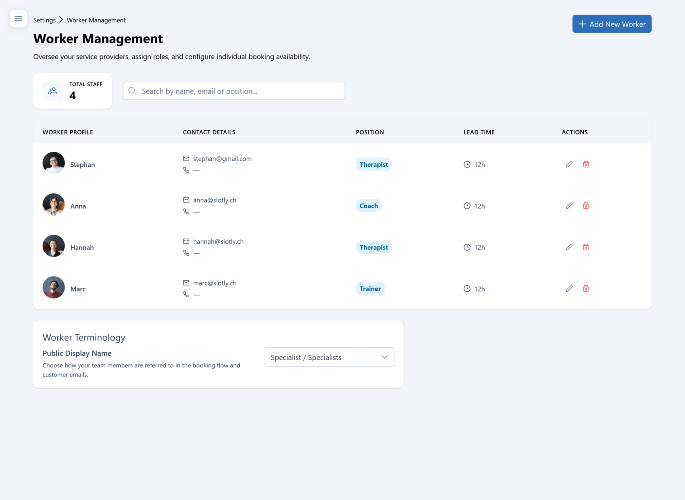
Task: Go to Settings in the breadcrumb
Action: (45, 20)
